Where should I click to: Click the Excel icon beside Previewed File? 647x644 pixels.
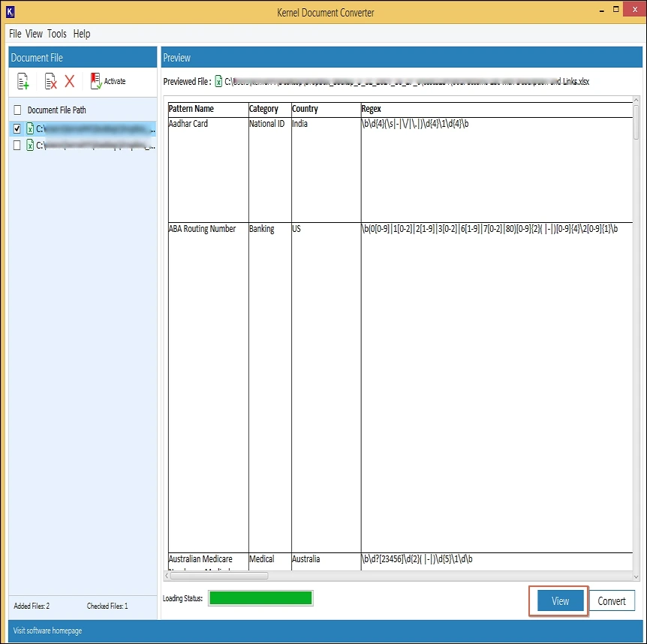(x=218, y=81)
